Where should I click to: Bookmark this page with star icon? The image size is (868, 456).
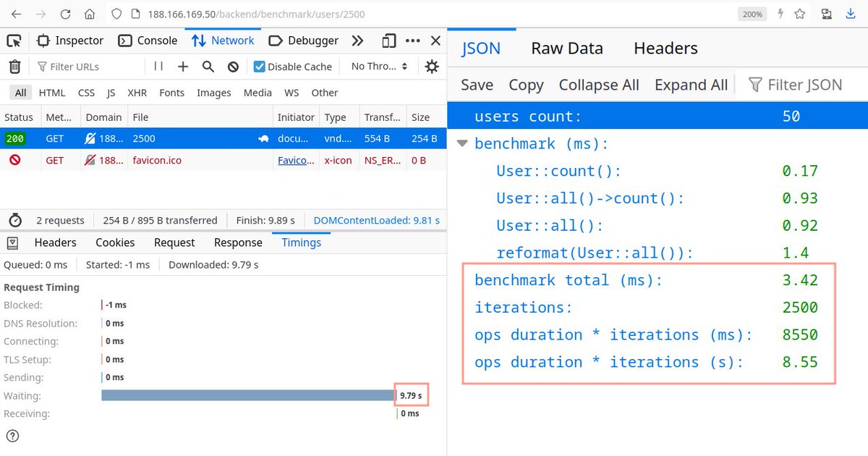tap(800, 14)
